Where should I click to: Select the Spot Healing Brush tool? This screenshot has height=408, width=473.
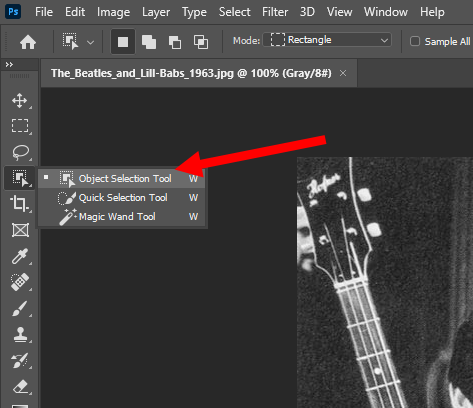click(20, 282)
